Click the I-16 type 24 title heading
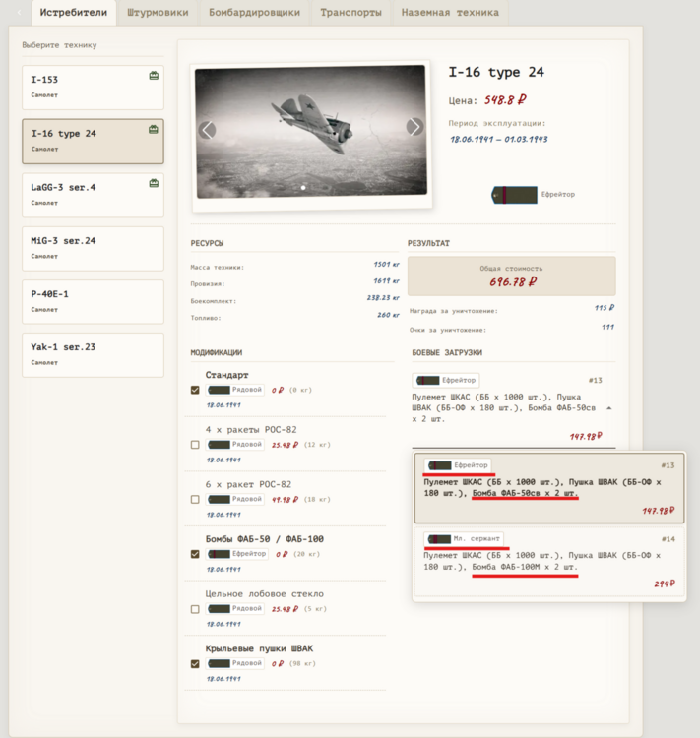This screenshot has height=738, width=700. pyautogui.click(x=496, y=73)
